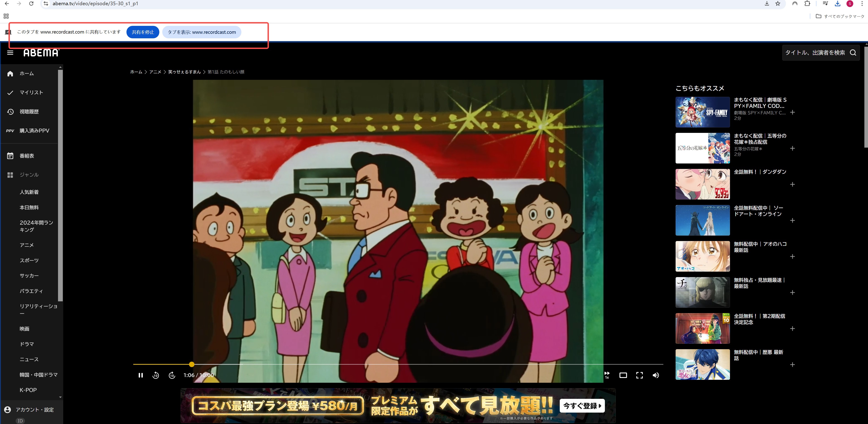Image resolution: width=868 pixels, height=424 pixels.
Task: Add ダンダダン to my list
Action: (x=793, y=184)
